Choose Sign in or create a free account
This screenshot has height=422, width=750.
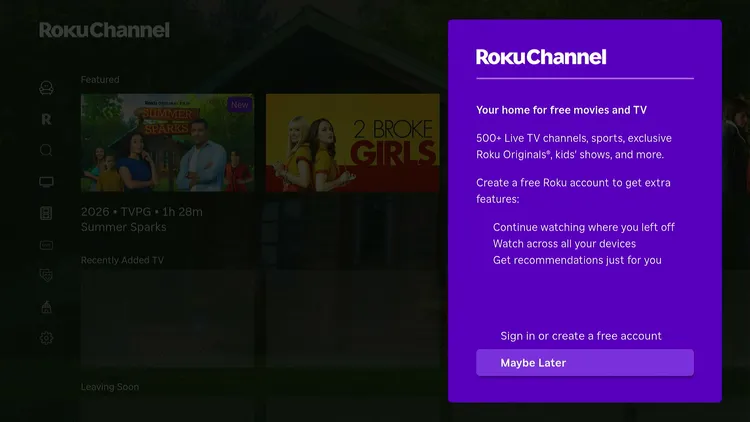click(x=581, y=336)
